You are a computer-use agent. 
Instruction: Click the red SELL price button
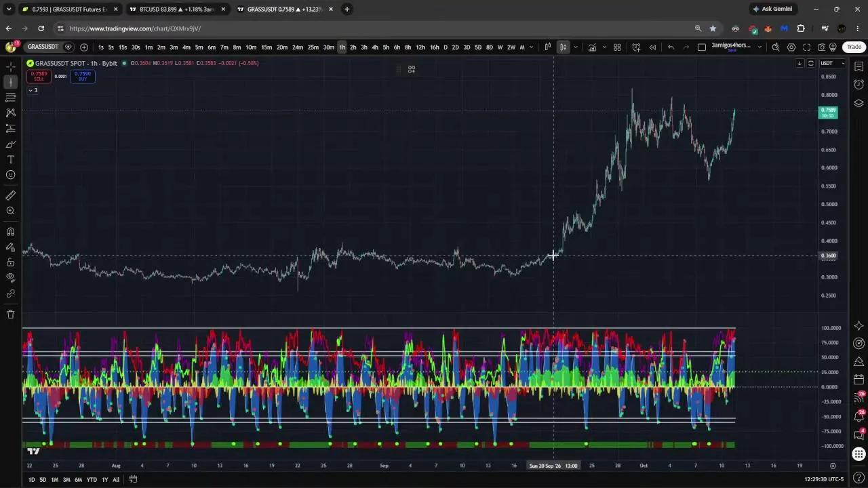(x=39, y=76)
